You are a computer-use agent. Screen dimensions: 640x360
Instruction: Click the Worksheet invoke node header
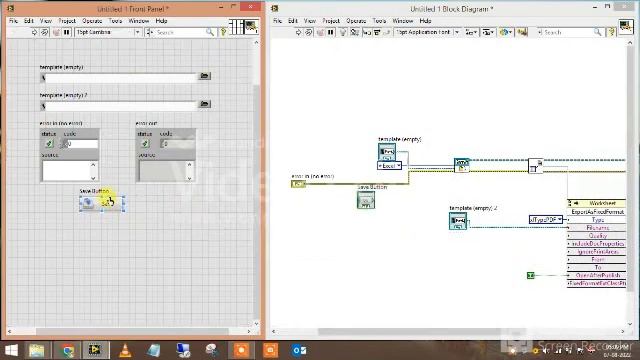597,203
